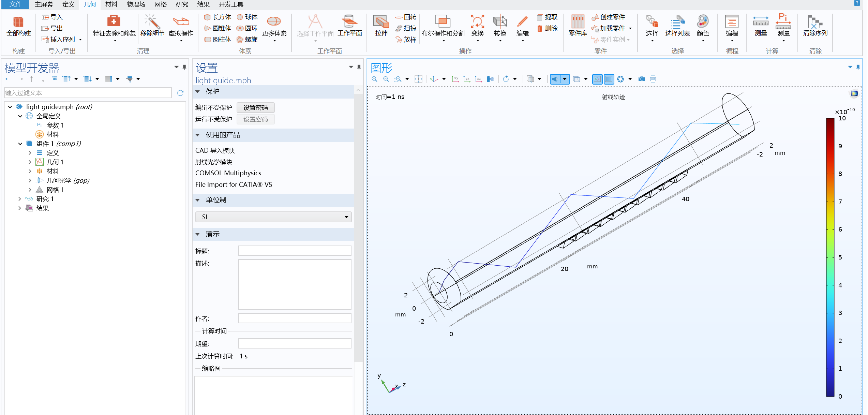Toggle the grid display button
Image resolution: width=868 pixels, height=415 pixels.
coord(609,79)
